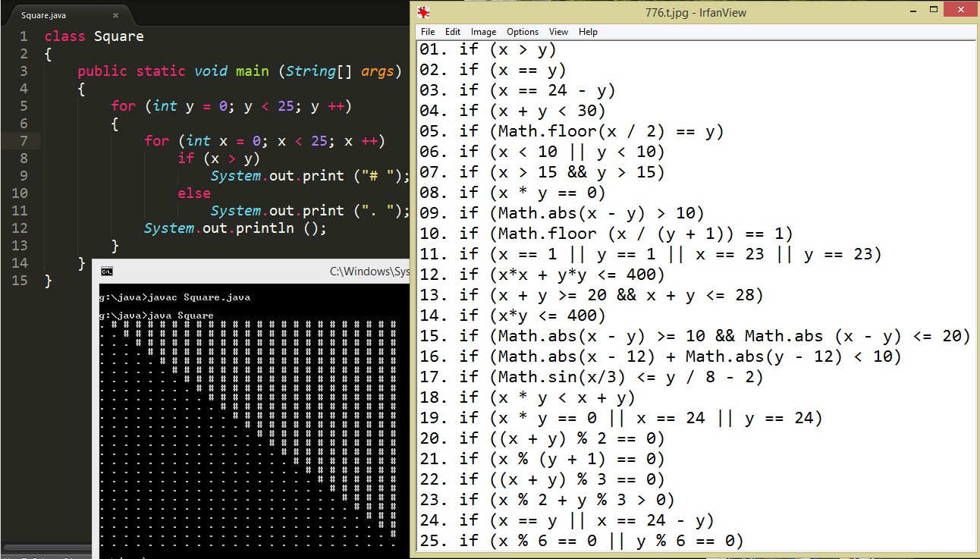980x559 pixels.
Task: Open the Image menu in IrfanView
Action: coord(483,32)
